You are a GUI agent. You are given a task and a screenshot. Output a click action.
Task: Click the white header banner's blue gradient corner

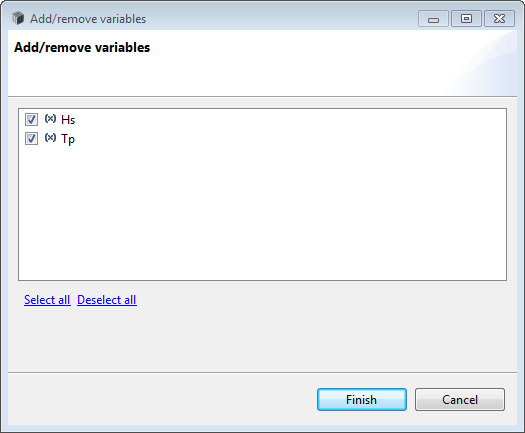(485, 64)
